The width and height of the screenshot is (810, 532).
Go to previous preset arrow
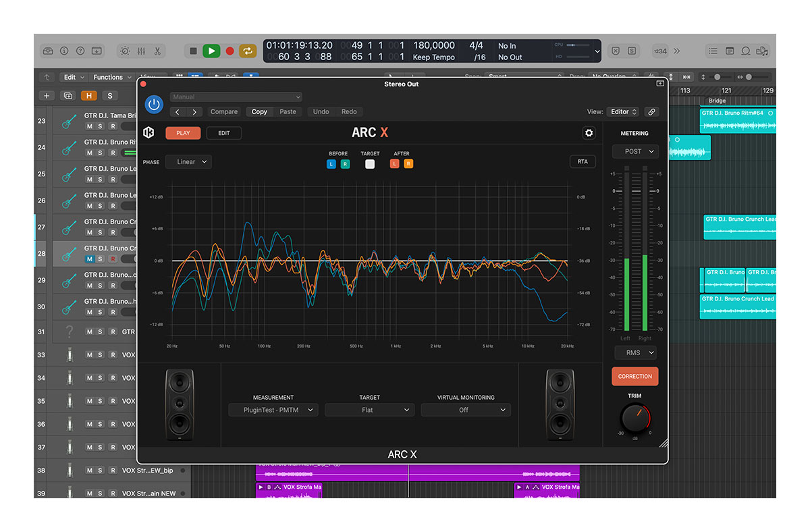[x=178, y=111]
